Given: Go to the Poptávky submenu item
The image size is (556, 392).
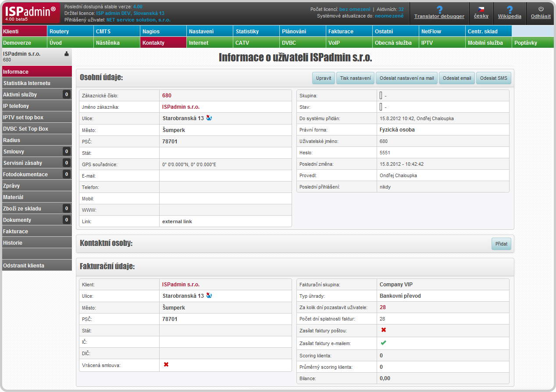Looking at the screenshot, I should 533,43.
